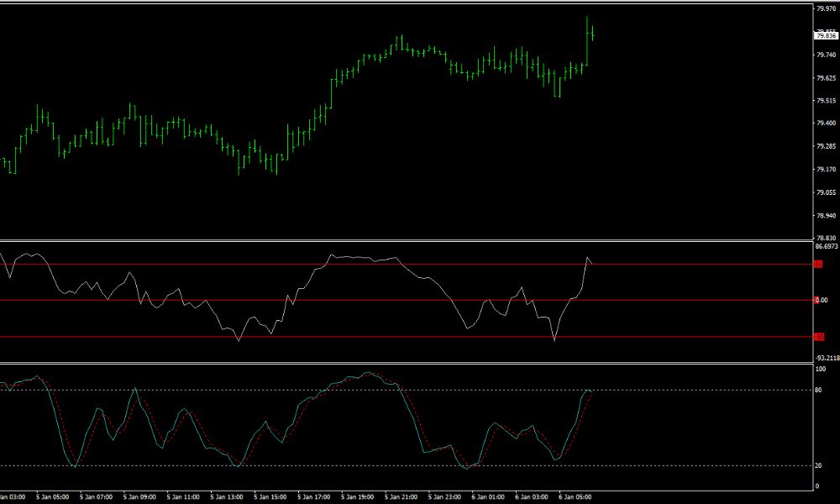Click the 79.740 price axis label

coord(827,55)
